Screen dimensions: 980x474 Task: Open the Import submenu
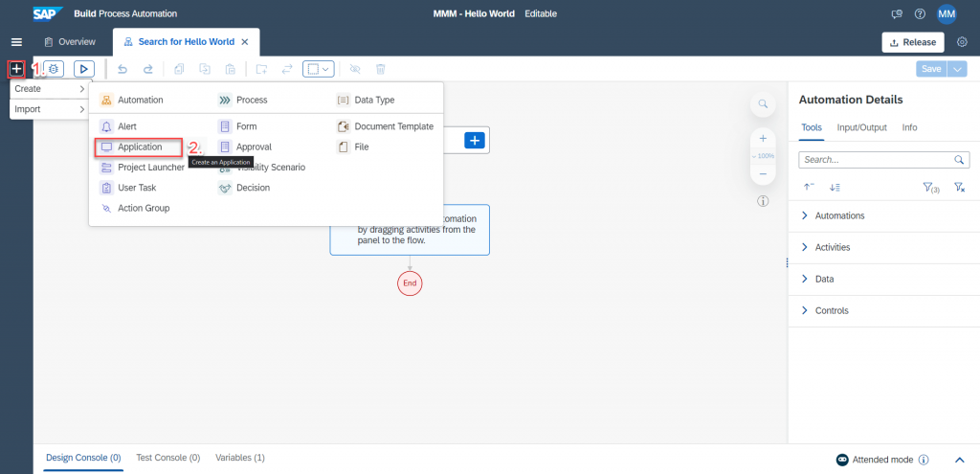[x=50, y=109]
